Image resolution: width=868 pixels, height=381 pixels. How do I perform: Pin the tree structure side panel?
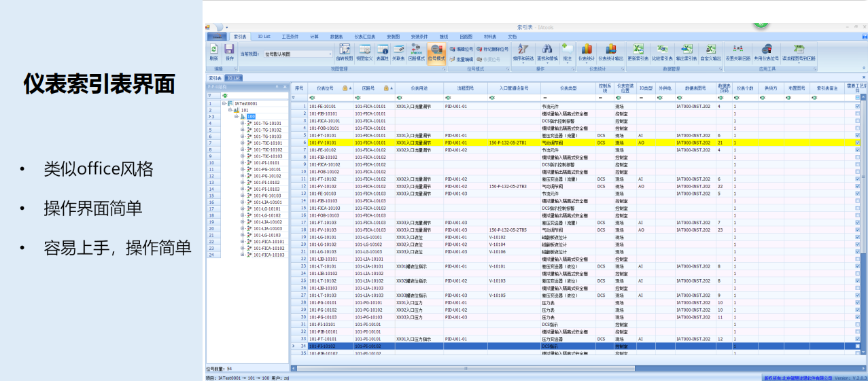(277, 87)
